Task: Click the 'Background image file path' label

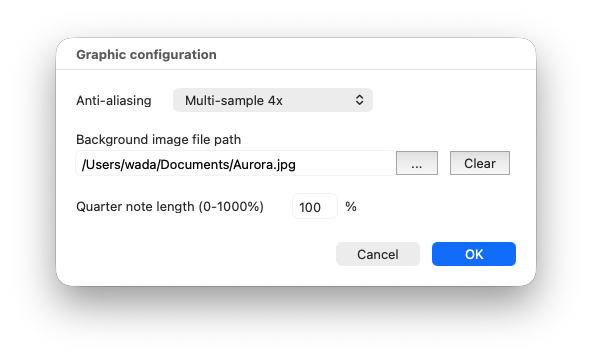Action: 158,139
